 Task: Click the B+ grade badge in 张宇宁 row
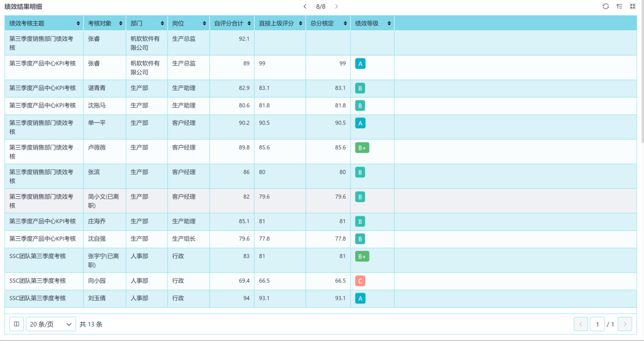click(362, 256)
